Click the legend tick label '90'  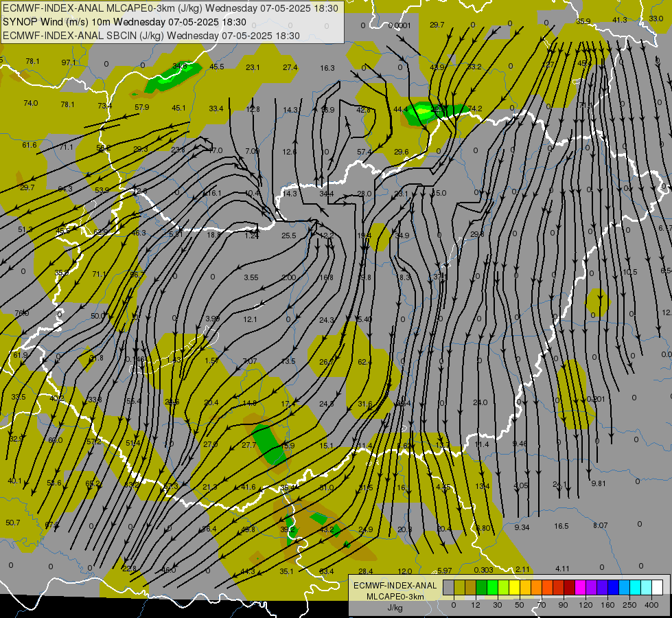pos(563,605)
